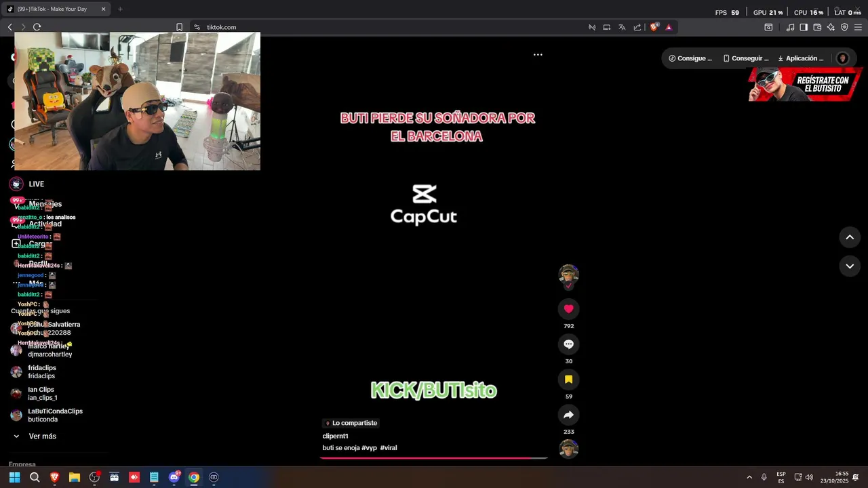Open Leo AI sparkle icon
Viewport: 868px width, 488px height.
click(x=831, y=27)
